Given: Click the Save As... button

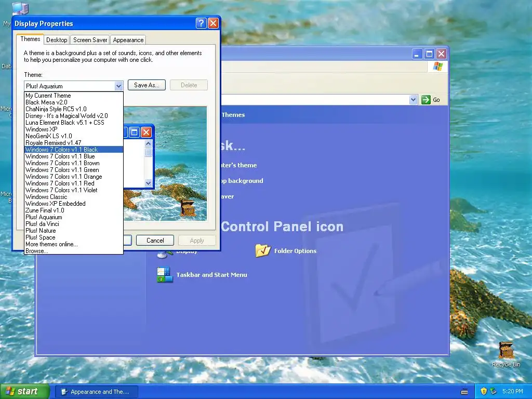Looking at the screenshot, I should (147, 85).
